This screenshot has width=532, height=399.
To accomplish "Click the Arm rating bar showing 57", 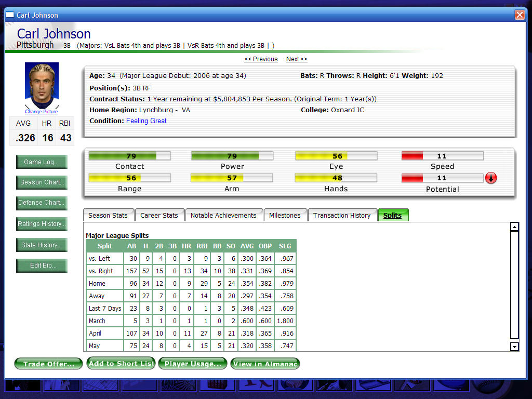I will pyautogui.click(x=232, y=178).
